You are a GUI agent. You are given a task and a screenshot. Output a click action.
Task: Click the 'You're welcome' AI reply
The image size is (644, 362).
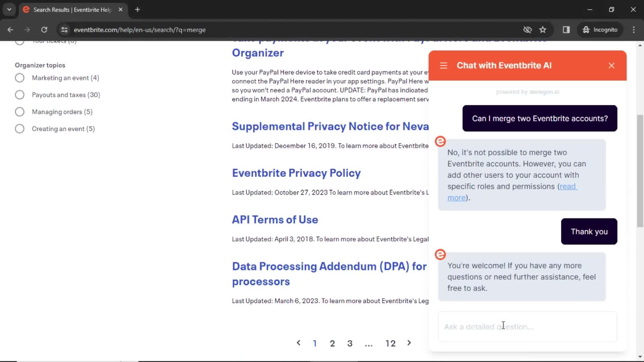click(522, 277)
